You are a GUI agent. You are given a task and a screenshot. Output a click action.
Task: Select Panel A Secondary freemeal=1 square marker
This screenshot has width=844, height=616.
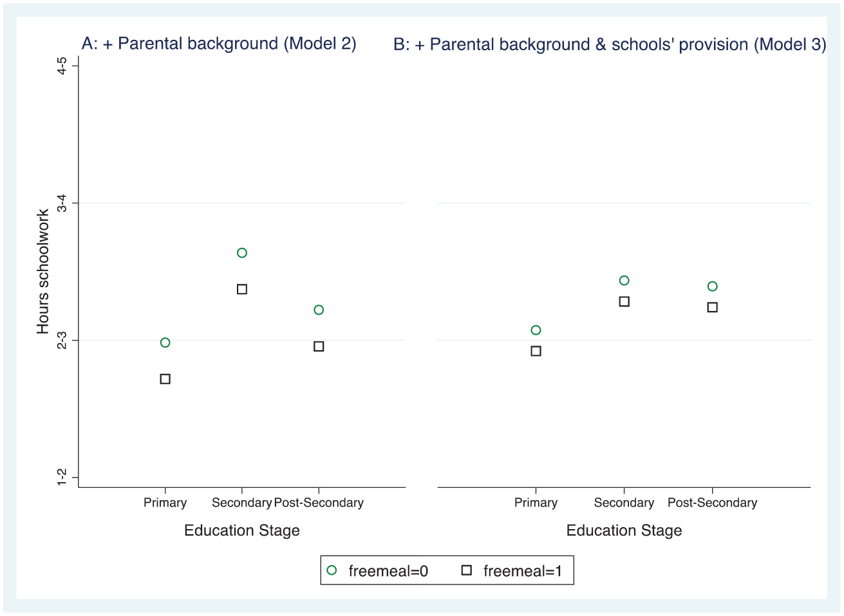242,290
